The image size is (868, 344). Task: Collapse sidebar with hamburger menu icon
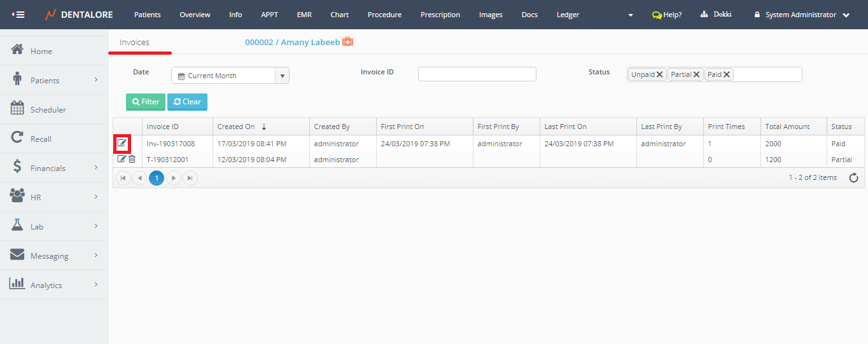pos(18,15)
